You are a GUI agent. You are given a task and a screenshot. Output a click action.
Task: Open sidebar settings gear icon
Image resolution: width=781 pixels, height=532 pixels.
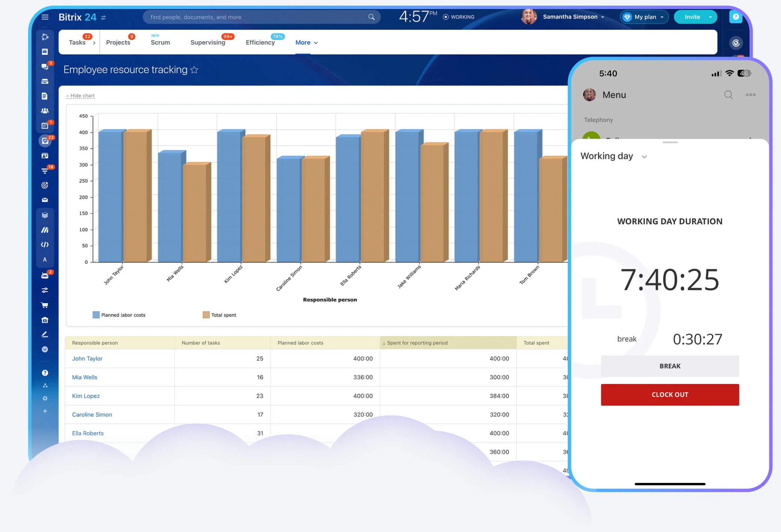45,398
